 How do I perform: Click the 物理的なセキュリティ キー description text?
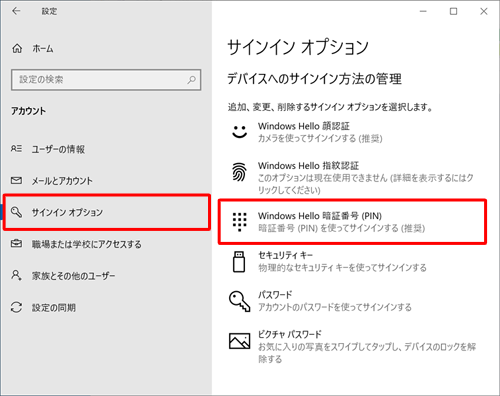pos(342,268)
